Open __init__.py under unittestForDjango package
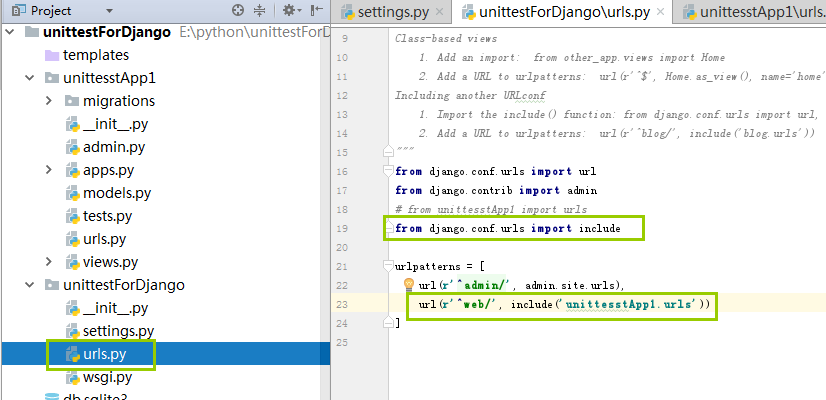Viewport: 826px width, 400px height. (115, 308)
